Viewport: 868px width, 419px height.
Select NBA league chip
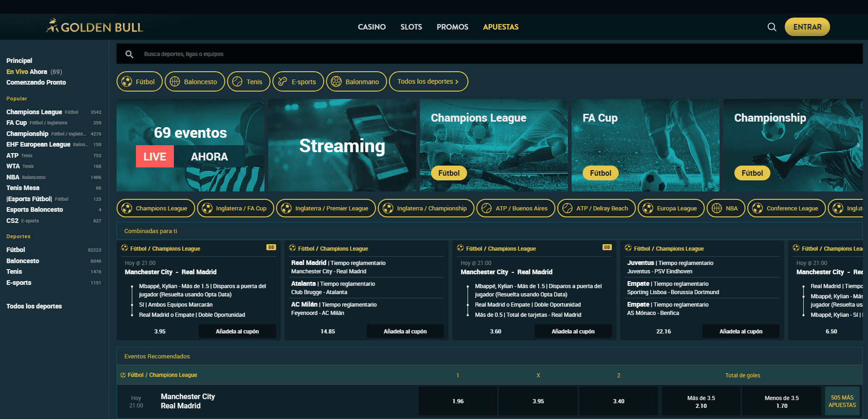click(x=726, y=208)
